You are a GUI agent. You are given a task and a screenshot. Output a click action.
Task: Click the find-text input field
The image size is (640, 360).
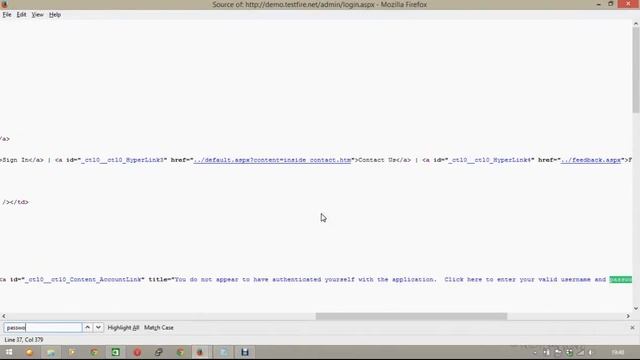pyautogui.click(x=43, y=327)
